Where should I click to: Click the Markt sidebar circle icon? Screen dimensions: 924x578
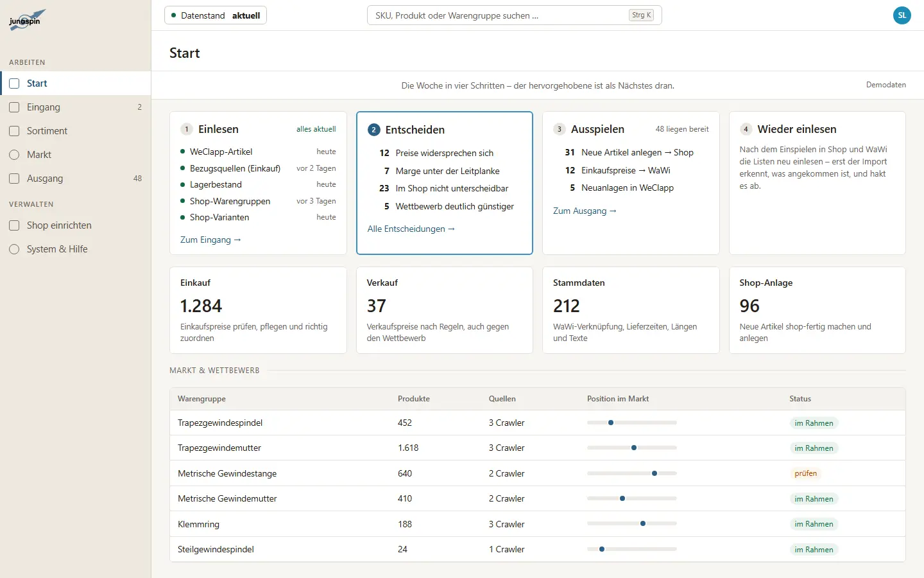click(x=14, y=155)
